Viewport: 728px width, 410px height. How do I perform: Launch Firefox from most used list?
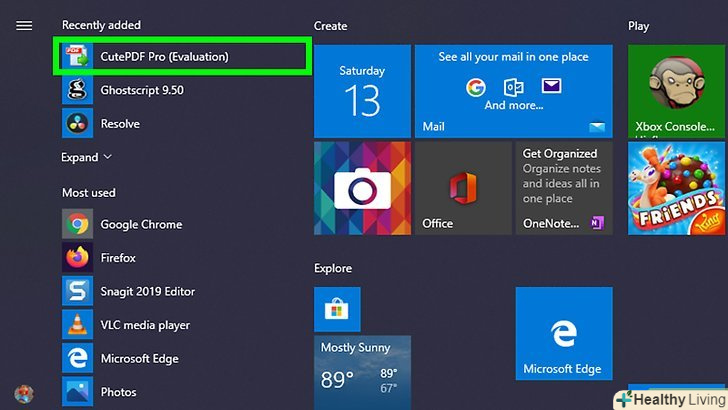[x=117, y=258]
